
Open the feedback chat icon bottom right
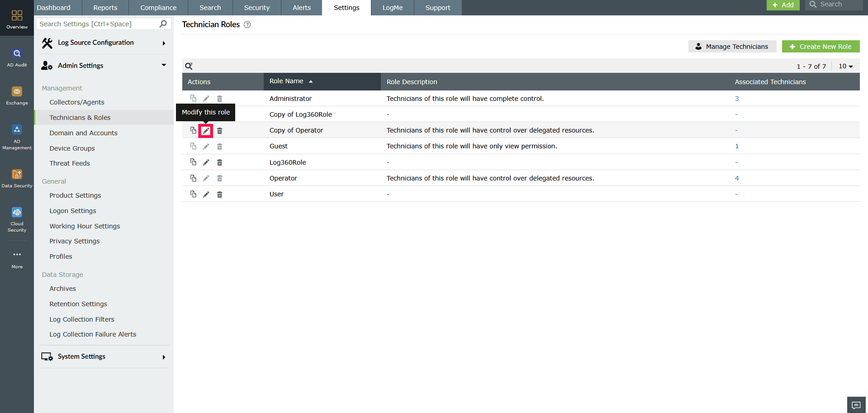coord(856,405)
